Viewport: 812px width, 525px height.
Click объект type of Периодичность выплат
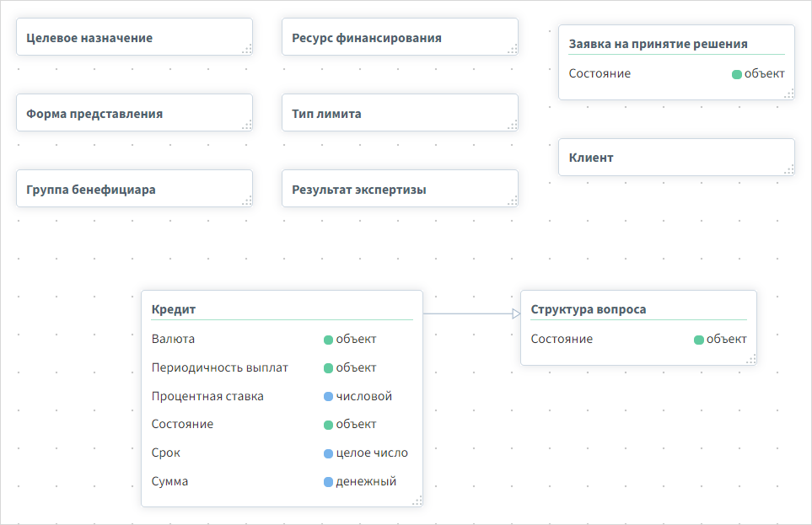[356, 367]
